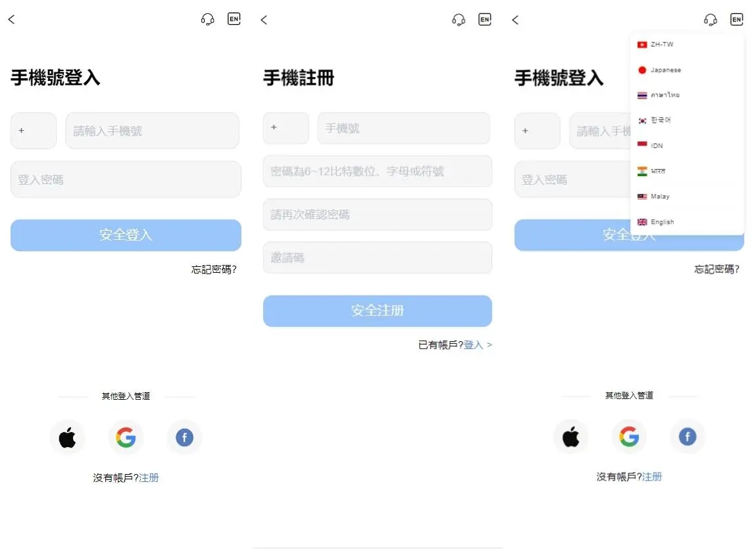Open 忘記密碼? link on first screen
The width and height of the screenshot is (756, 549).
point(214,270)
